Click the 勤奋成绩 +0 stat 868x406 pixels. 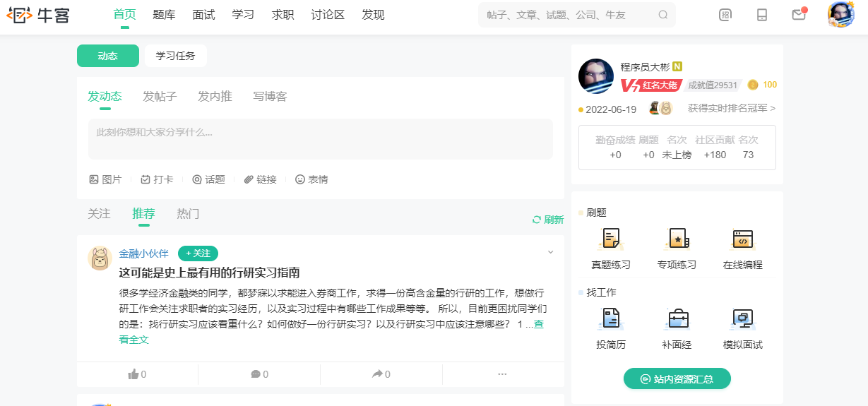(x=615, y=148)
